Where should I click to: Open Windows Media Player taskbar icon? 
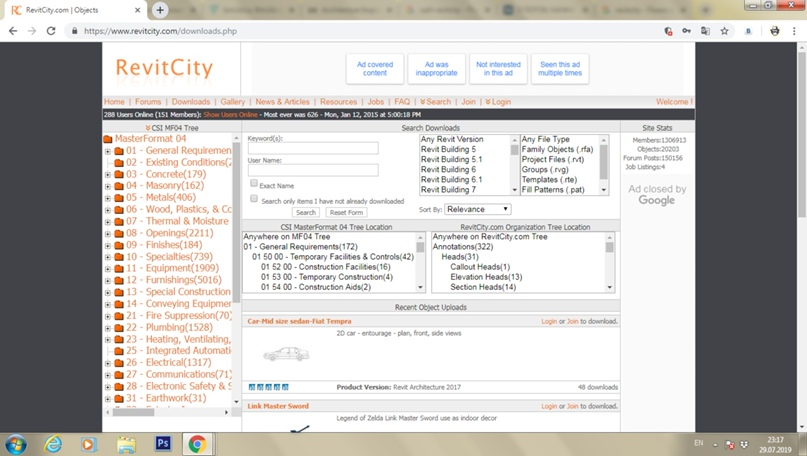(x=88, y=445)
